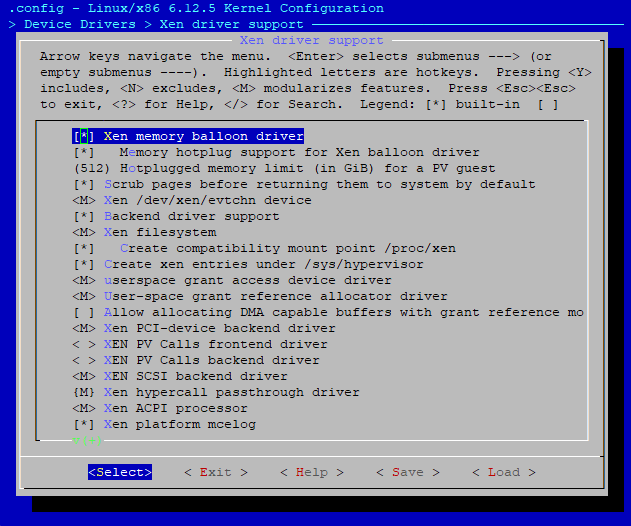Toggle User-space grant reference allocator driver
Screen dimensions: 631x526
coord(84,297)
